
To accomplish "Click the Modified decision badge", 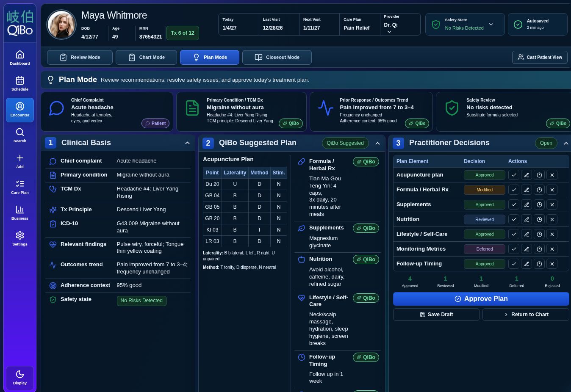I will [x=485, y=190].
